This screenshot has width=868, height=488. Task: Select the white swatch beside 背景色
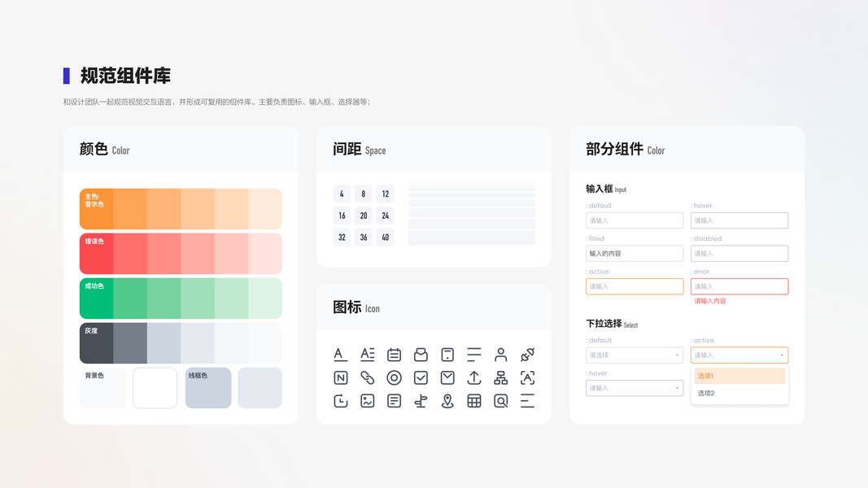tap(155, 388)
